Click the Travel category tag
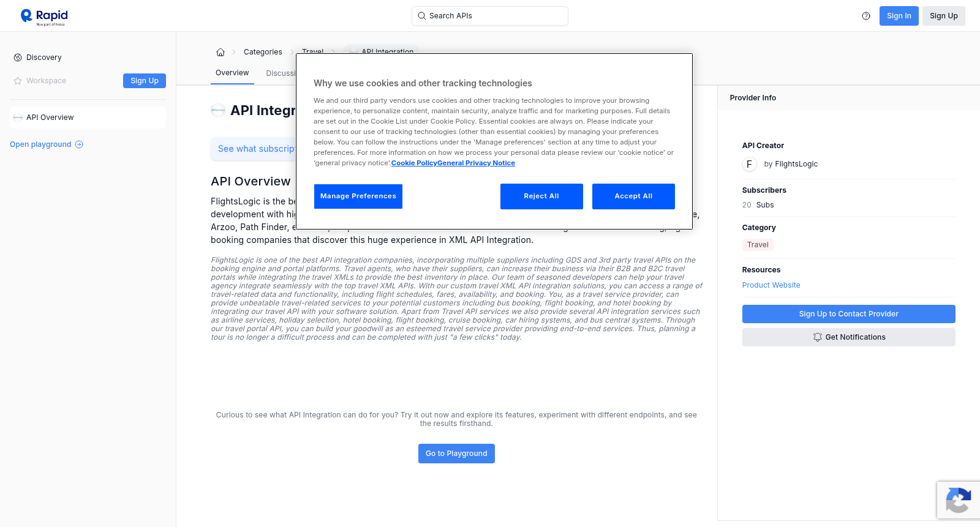980x527 pixels. pyautogui.click(x=758, y=245)
